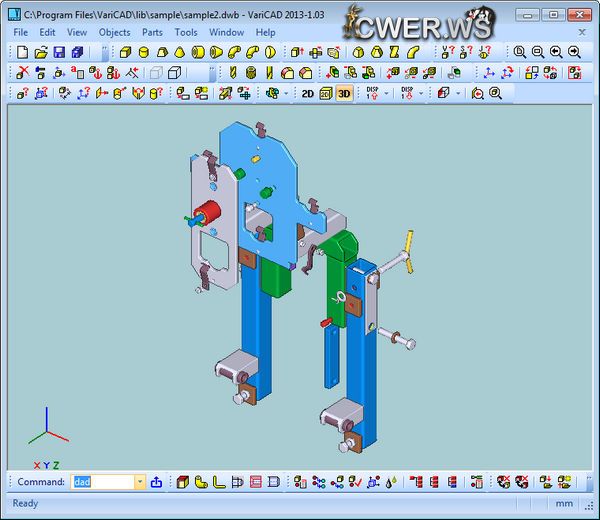Insert a cylinder solid from the toolbar

click(x=144, y=52)
